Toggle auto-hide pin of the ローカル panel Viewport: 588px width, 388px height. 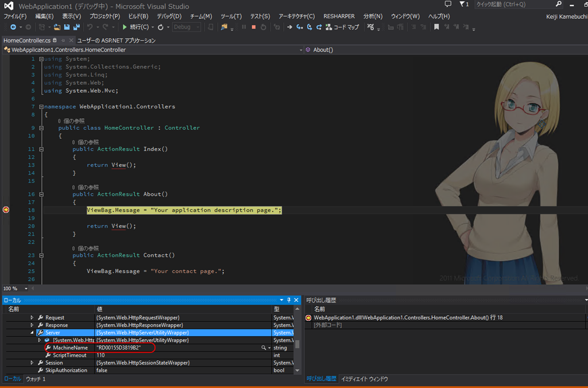(x=289, y=300)
